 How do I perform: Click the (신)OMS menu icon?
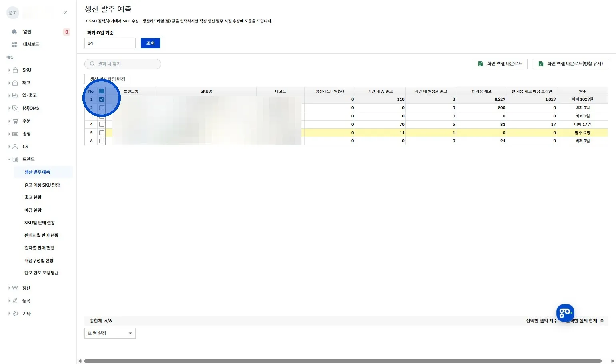tap(15, 108)
